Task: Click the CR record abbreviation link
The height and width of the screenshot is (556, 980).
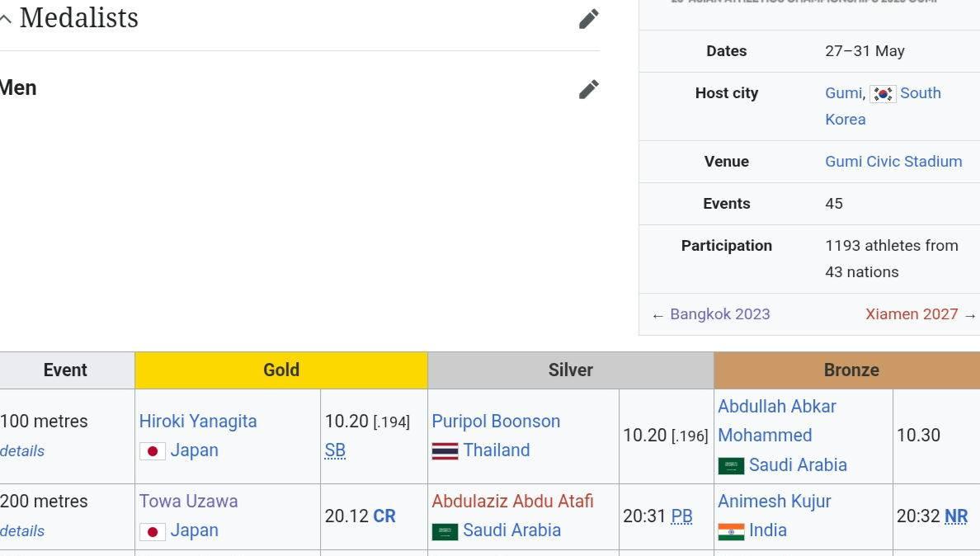Action: (384, 516)
